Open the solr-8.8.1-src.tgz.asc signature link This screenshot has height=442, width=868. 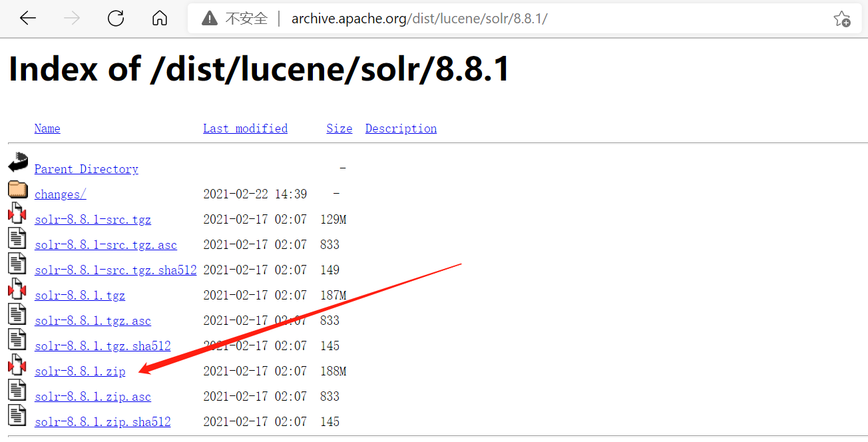(x=106, y=245)
